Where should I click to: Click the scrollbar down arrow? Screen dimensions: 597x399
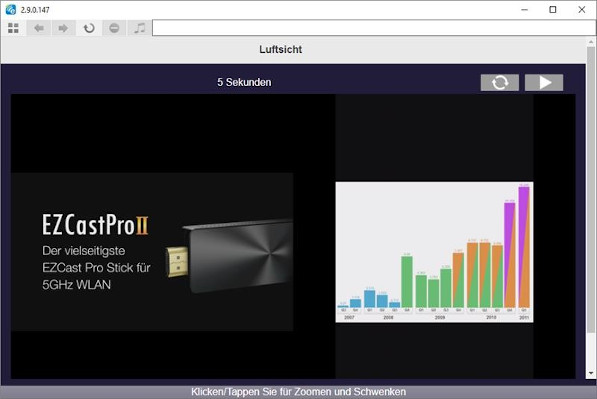coord(591,373)
